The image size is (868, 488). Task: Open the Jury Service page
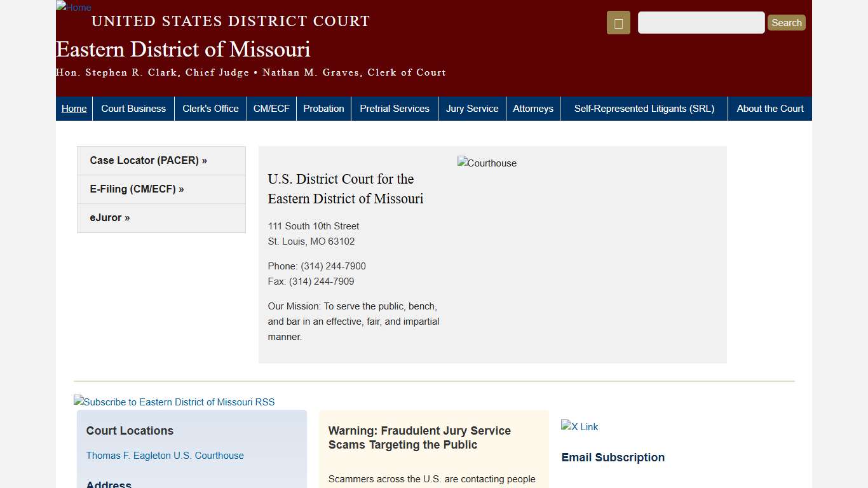click(x=472, y=108)
